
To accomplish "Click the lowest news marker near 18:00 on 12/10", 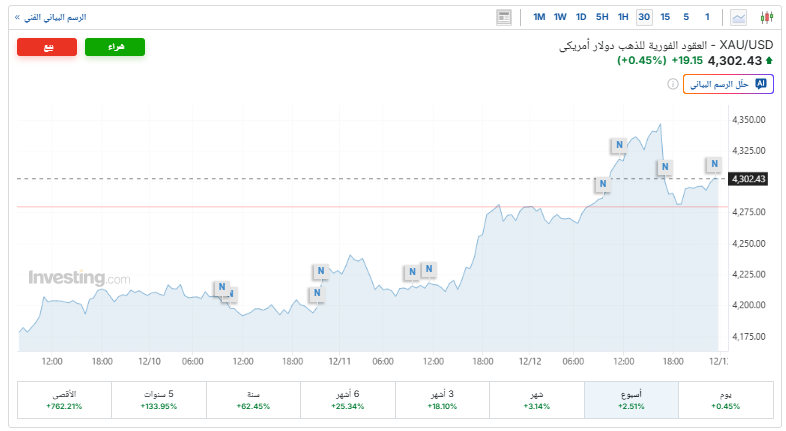I will pyautogui.click(x=316, y=293).
